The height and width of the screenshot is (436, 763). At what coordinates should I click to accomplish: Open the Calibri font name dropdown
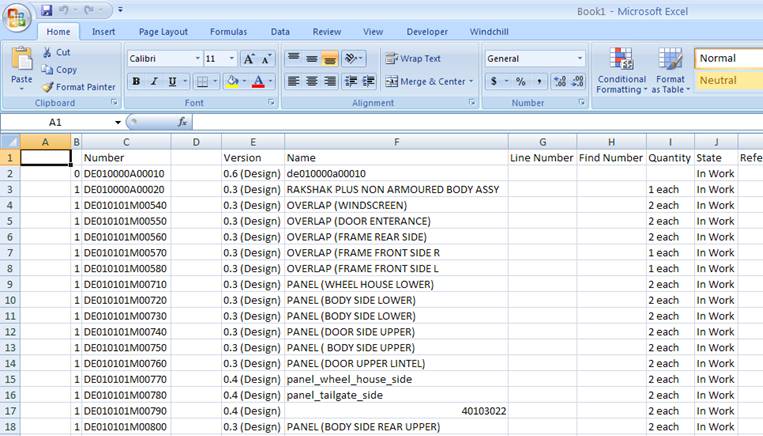click(198, 58)
